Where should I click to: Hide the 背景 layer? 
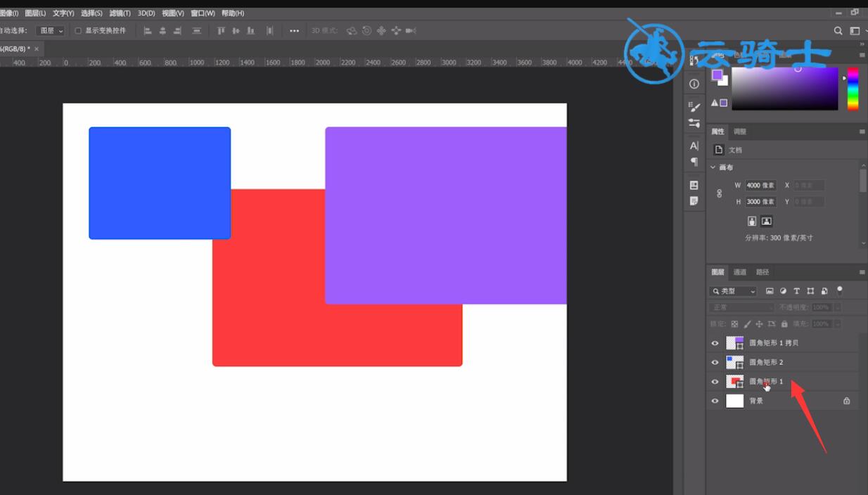click(x=715, y=401)
